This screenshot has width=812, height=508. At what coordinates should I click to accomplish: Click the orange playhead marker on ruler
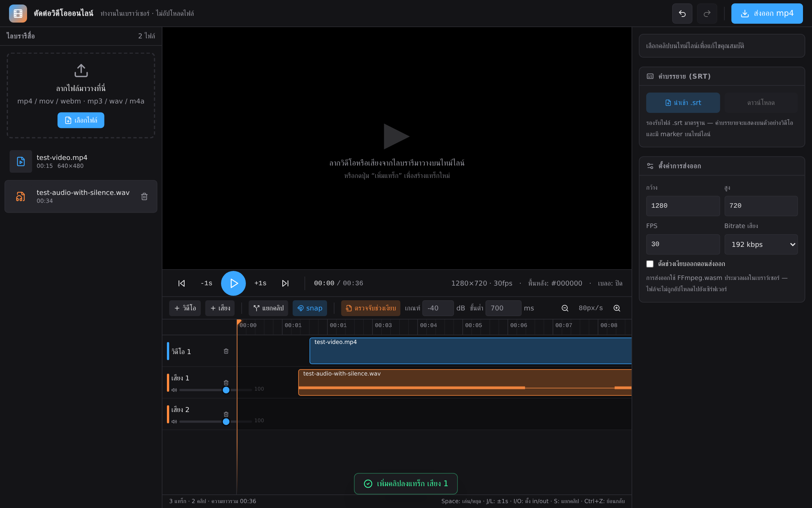tap(239, 322)
